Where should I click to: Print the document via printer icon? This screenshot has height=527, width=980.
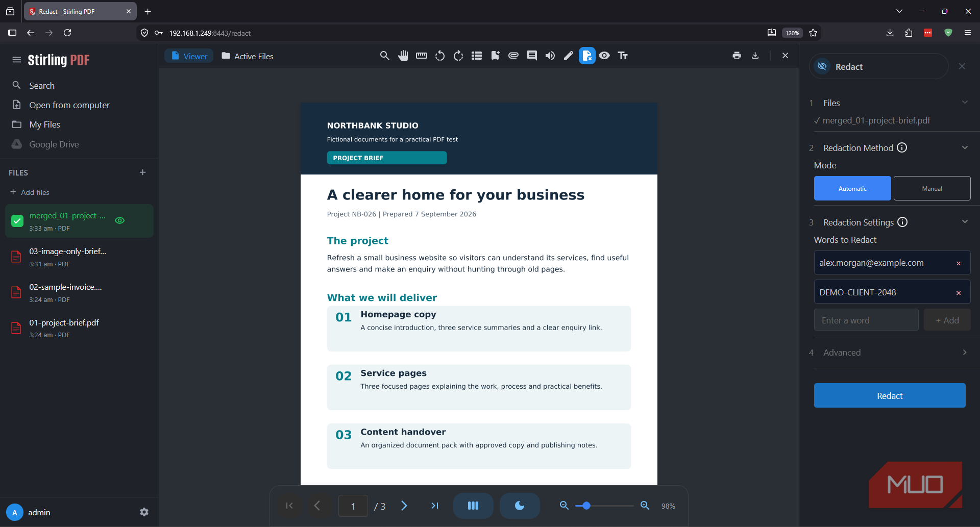click(737, 56)
